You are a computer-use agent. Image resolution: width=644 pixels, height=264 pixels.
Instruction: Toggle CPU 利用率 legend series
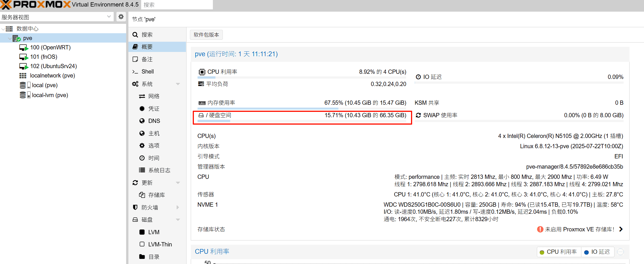tap(559, 252)
